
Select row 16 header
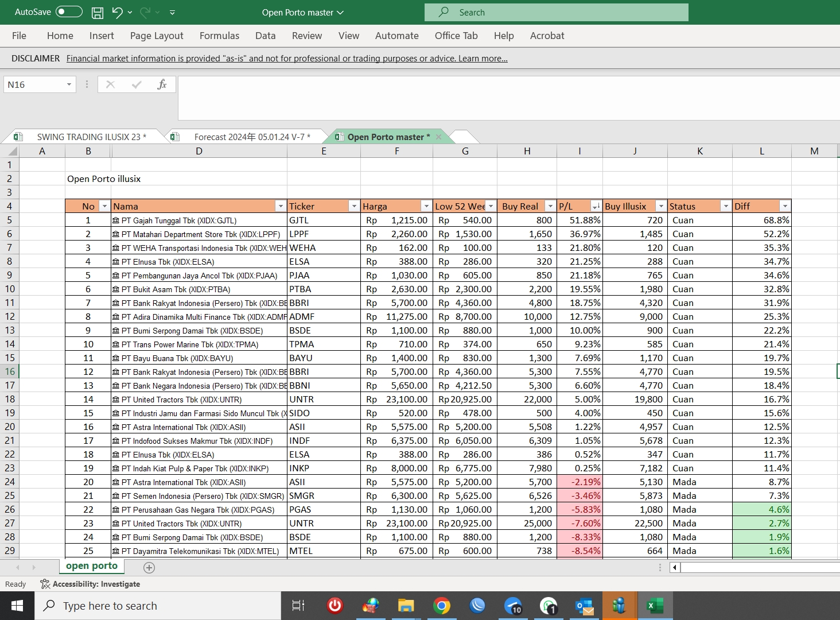[10, 371]
